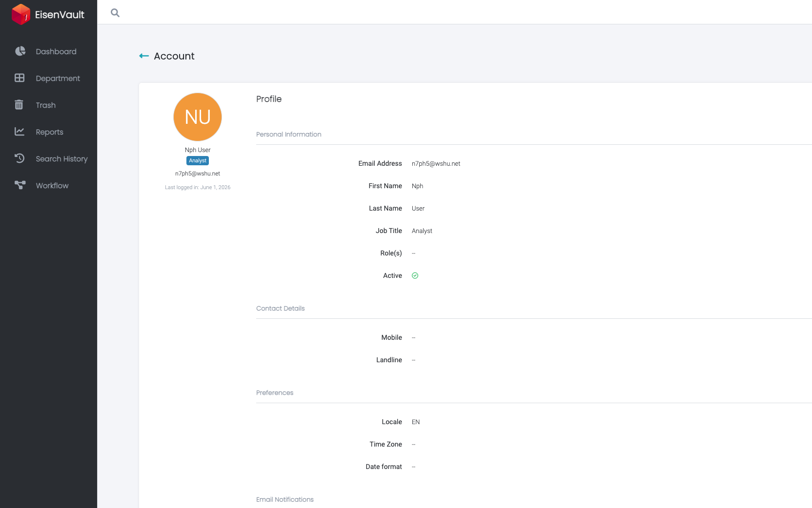Click First Name value Nph
The height and width of the screenshot is (508, 812).
[418, 186]
